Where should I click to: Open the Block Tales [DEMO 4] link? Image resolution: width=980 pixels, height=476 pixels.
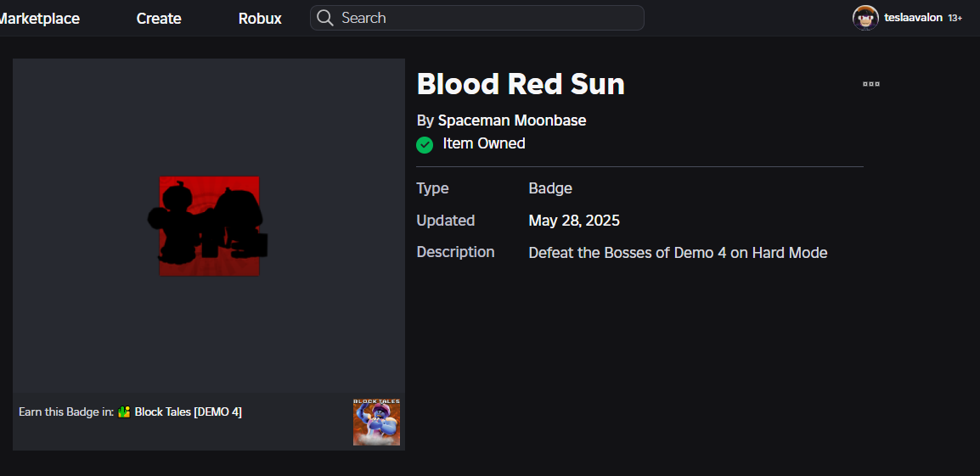point(189,412)
